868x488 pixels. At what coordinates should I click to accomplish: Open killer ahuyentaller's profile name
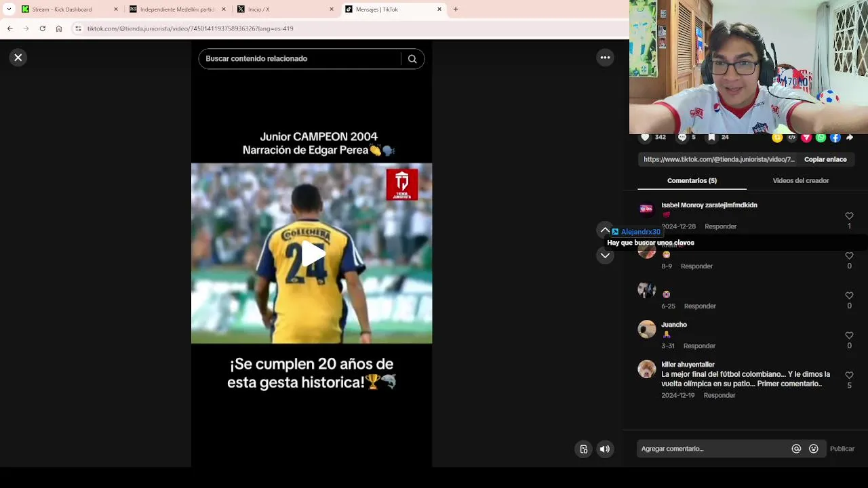tap(688, 365)
